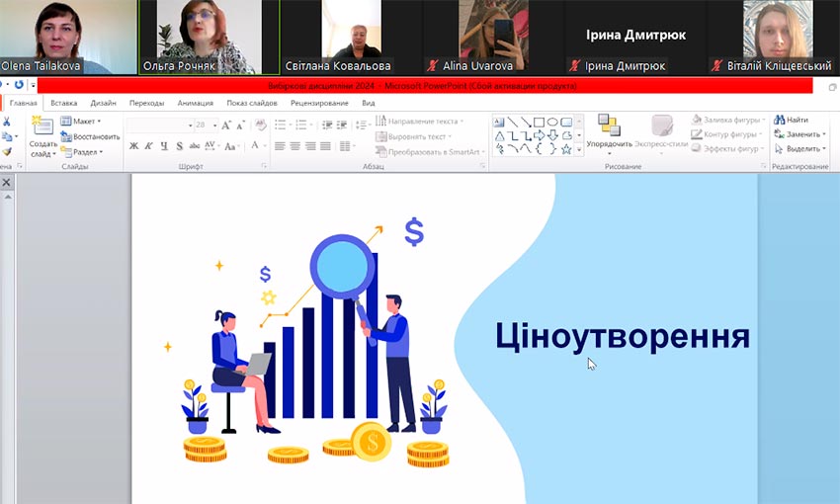Screen dimensions: 840x504
Task: Click the Заменить replace button
Action: coord(799,133)
